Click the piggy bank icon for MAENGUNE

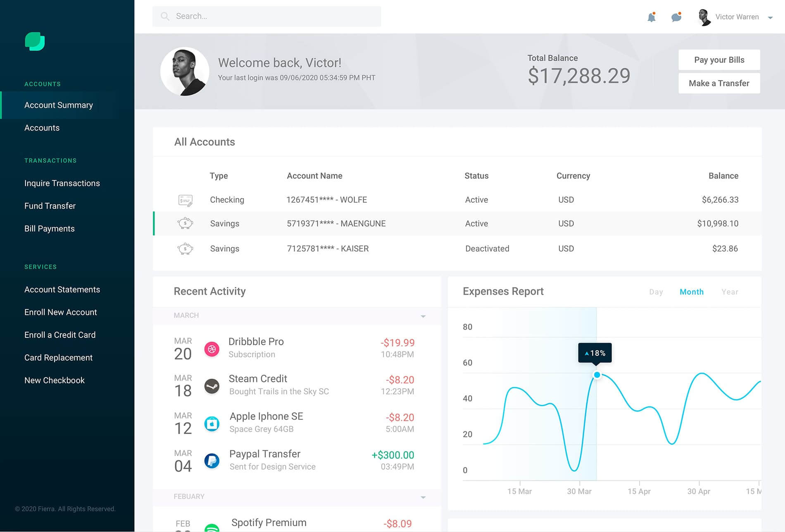[185, 223]
